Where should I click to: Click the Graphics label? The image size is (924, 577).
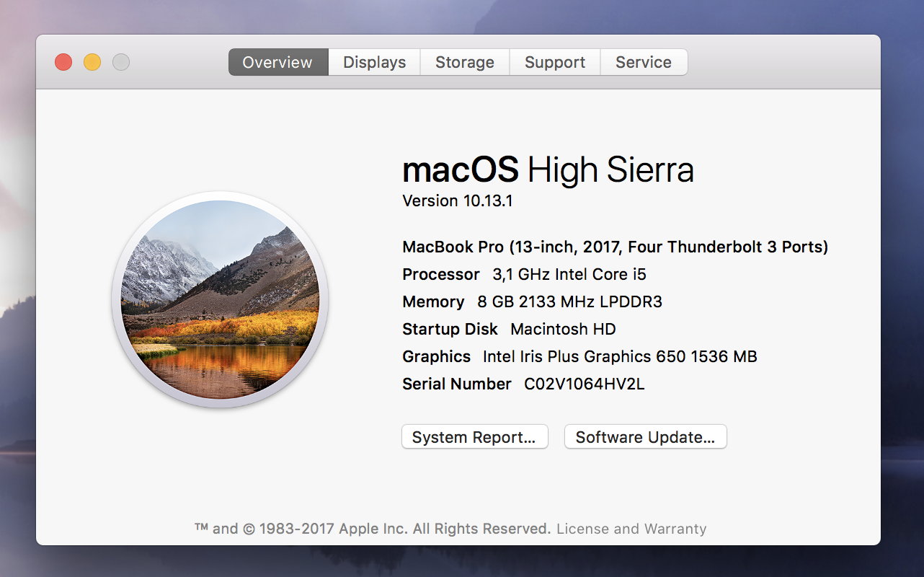436,356
